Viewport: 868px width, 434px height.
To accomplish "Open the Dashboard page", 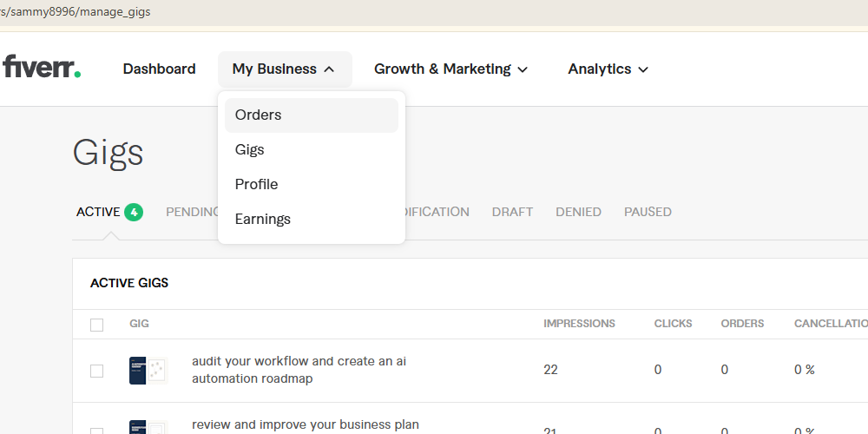I will click(x=160, y=69).
